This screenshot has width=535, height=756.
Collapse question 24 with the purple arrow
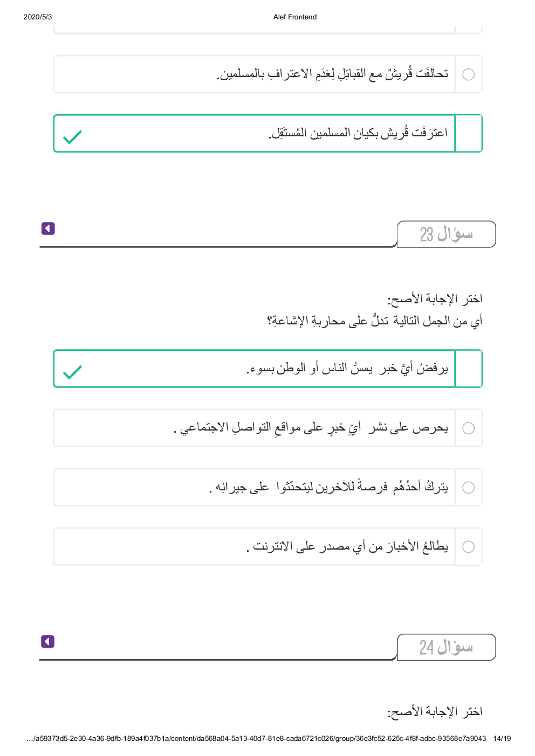pos(48,641)
